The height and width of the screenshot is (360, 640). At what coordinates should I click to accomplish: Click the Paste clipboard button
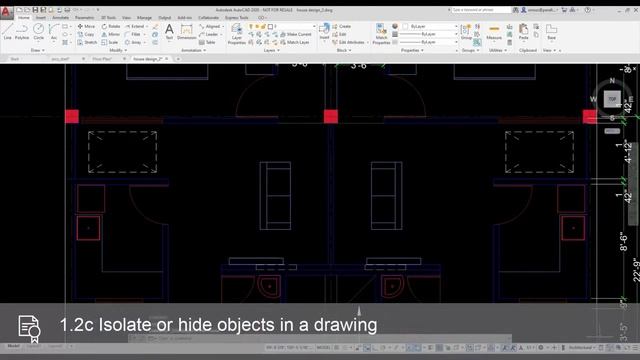[x=524, y=32]
